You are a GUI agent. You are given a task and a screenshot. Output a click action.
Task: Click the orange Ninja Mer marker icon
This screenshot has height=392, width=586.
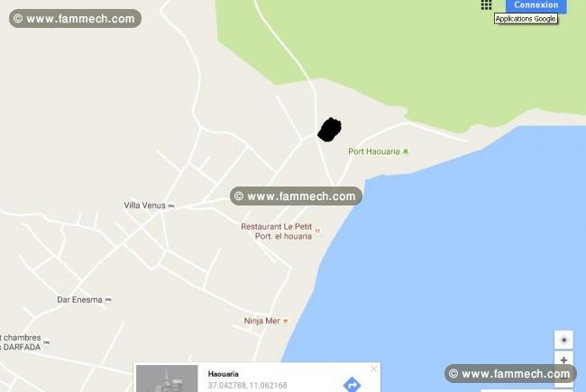286,321
